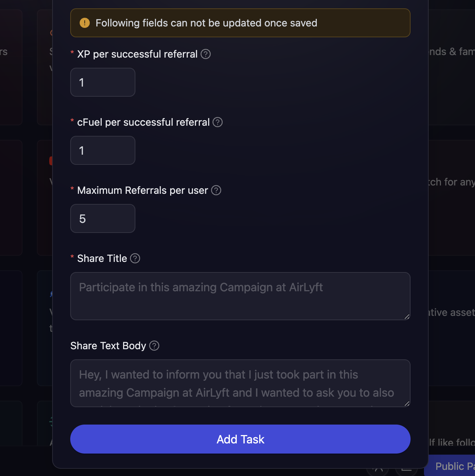
Task: Open the help tooltip for XP per successful referral
Action: tap(205, 54)
